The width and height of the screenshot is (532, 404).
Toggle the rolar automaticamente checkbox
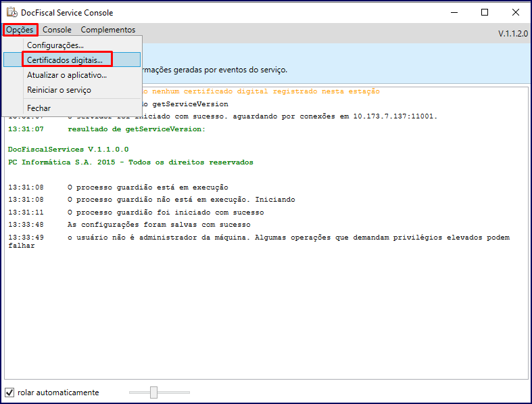coord(9,392)
